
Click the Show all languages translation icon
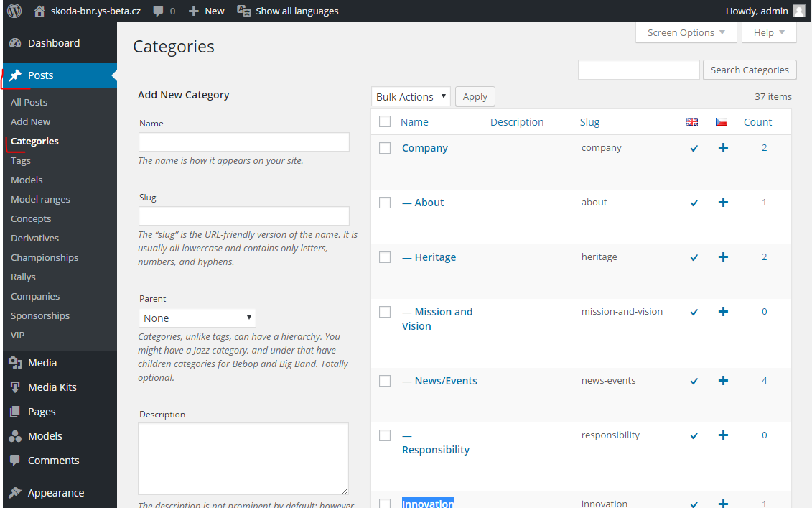click(244, 11)
